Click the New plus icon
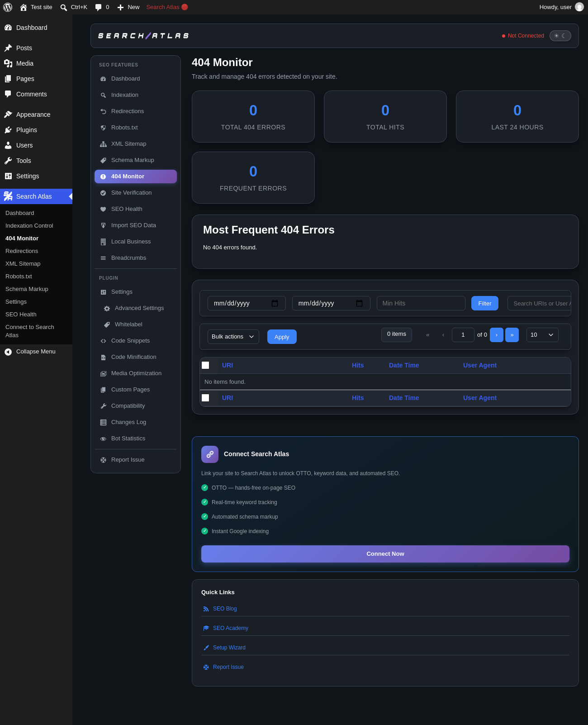The width and height of the screenshot is (588, 725). pos(120,7)
